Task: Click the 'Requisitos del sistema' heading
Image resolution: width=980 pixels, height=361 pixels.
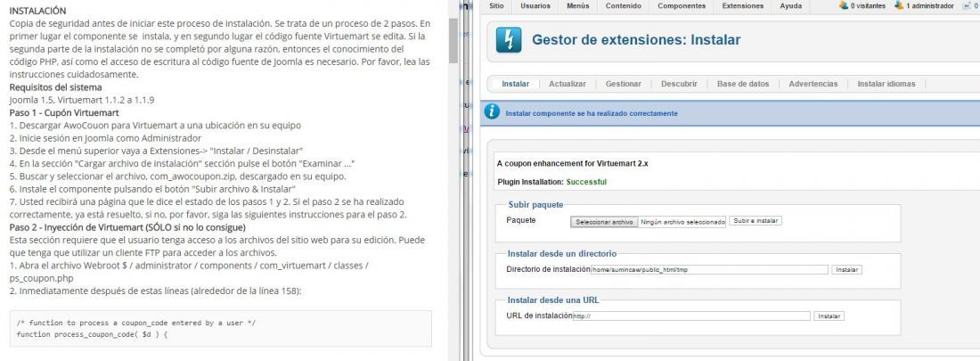Action: pyautogui.click(x=55, y=87)
